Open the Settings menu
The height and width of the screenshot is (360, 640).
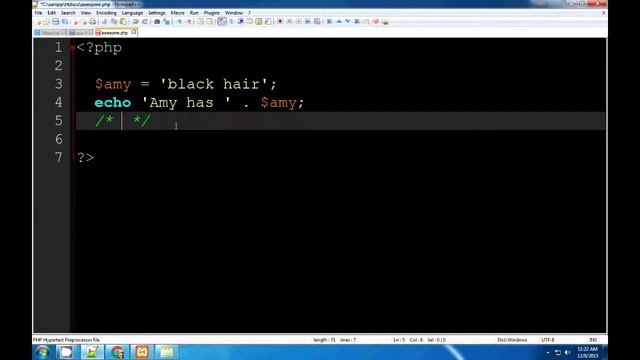(157, 13)
